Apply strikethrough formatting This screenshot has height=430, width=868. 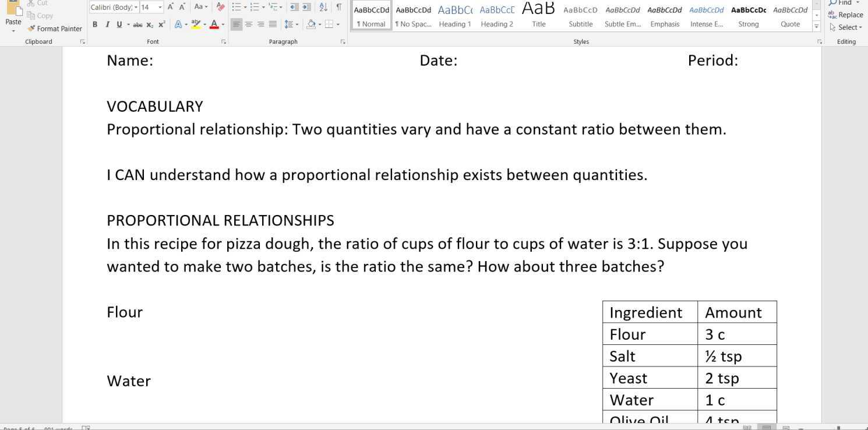138,24
